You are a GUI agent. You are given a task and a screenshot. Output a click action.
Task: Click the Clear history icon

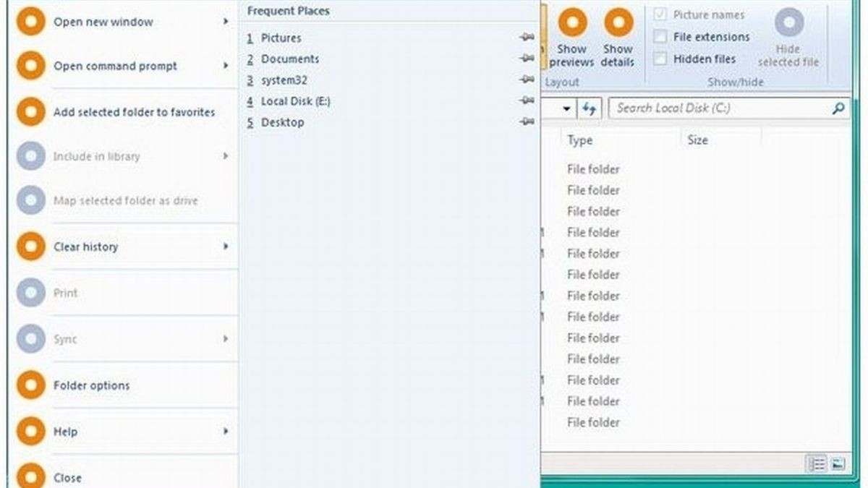click(x=30, y=247)
